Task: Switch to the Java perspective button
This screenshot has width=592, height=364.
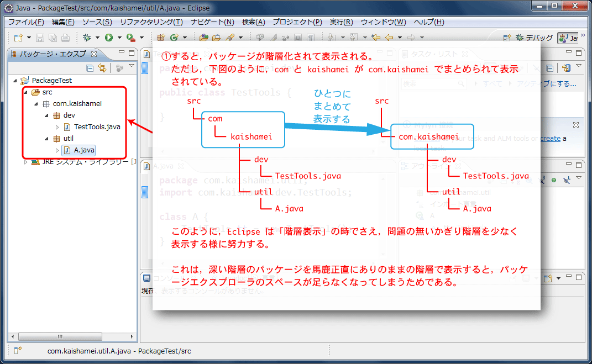Action: click(569, 38)
